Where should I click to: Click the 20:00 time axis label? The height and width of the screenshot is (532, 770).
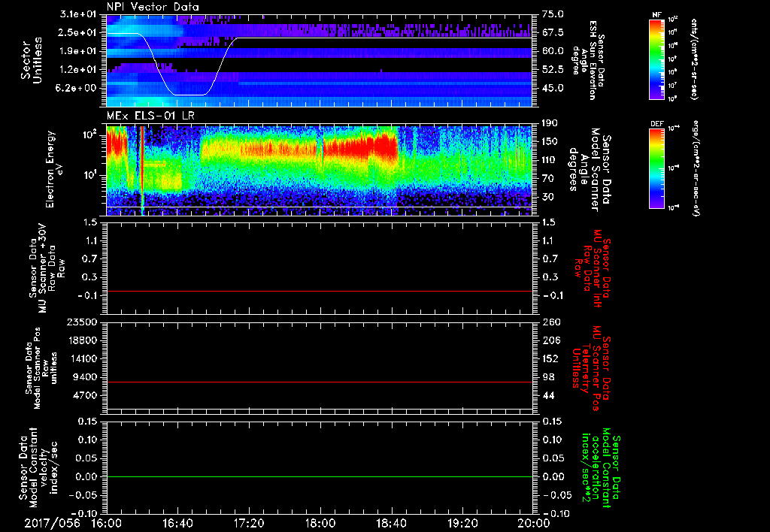[533, 523]
